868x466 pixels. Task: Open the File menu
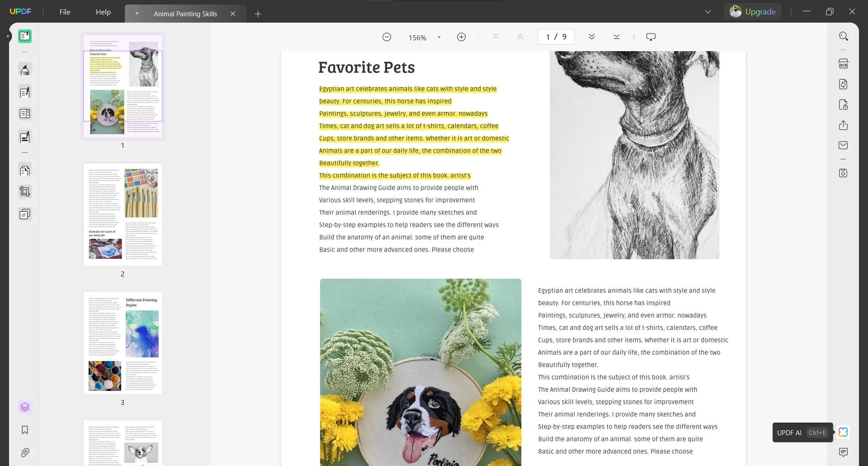tap(65, 12)
